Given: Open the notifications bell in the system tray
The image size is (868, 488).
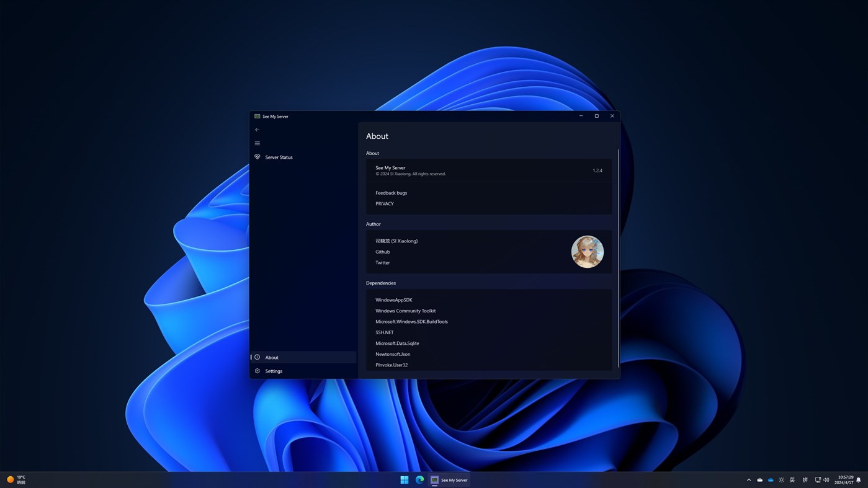Looking at the screenshot, I should 859,479.
